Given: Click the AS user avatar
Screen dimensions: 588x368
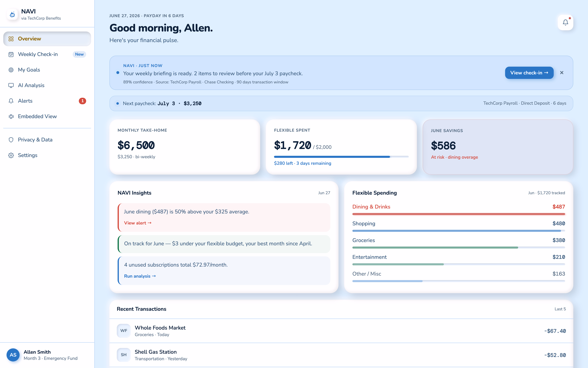Looking at the screenshot, I should (x=13, y=355).
